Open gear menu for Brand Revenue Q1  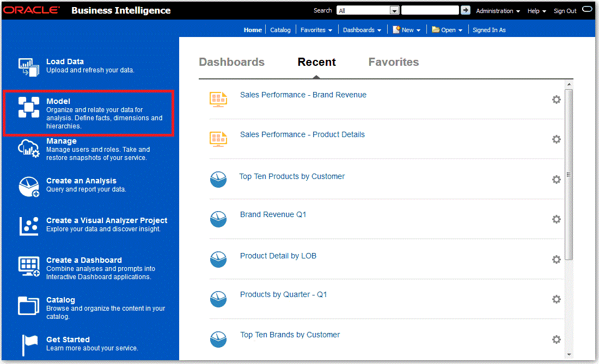click(556, 219)
